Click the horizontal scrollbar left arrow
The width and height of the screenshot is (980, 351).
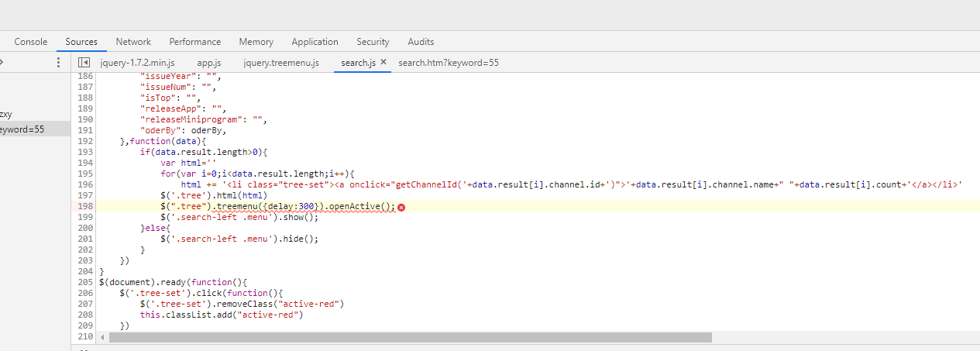tap(103, 338)
